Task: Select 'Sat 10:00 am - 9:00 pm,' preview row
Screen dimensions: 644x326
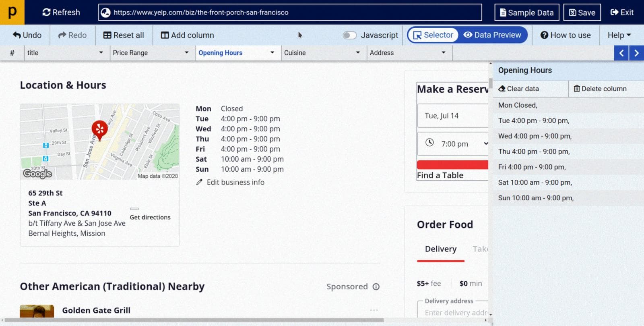Action: pos(568,183)
